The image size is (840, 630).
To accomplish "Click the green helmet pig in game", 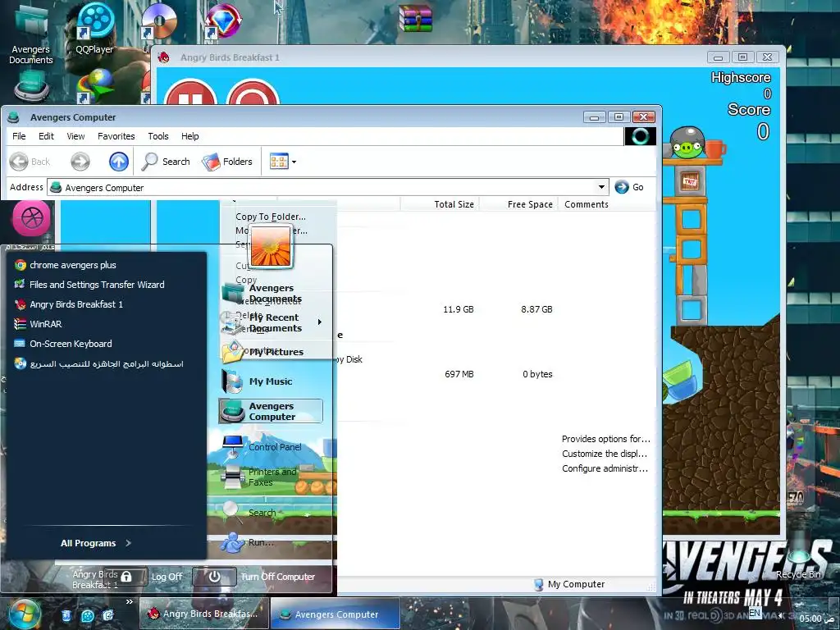I will click(687, 143).
